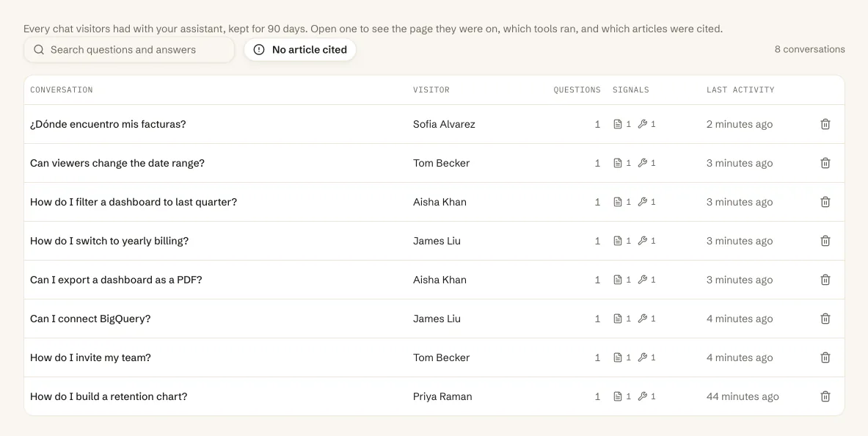Delete the 'How do I invite my team?' conversation
This screenshot has height=436, width=868.
click(x=825, y=357)
